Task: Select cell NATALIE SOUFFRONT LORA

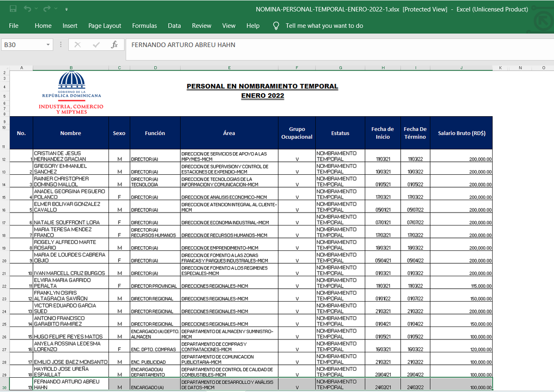Action: [x=71, y=219]
